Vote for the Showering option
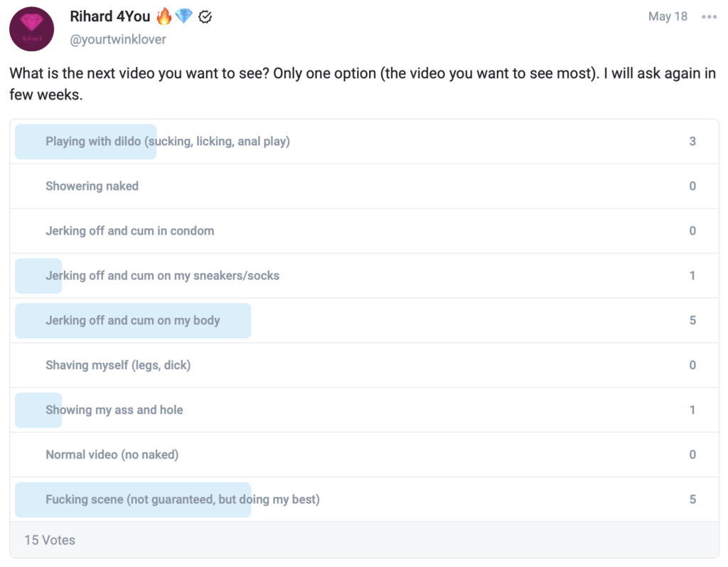This screenshot has height=567, width=728. 365,186
